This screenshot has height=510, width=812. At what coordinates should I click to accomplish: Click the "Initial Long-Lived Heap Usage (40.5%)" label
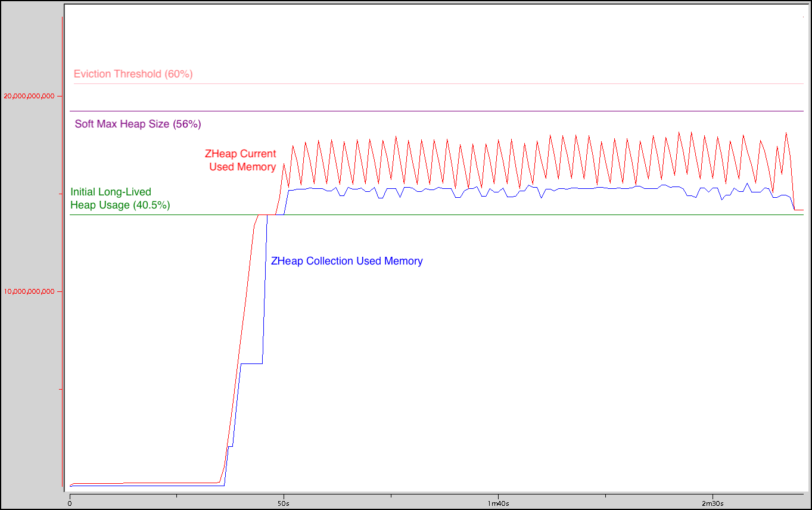click(120, 198)
